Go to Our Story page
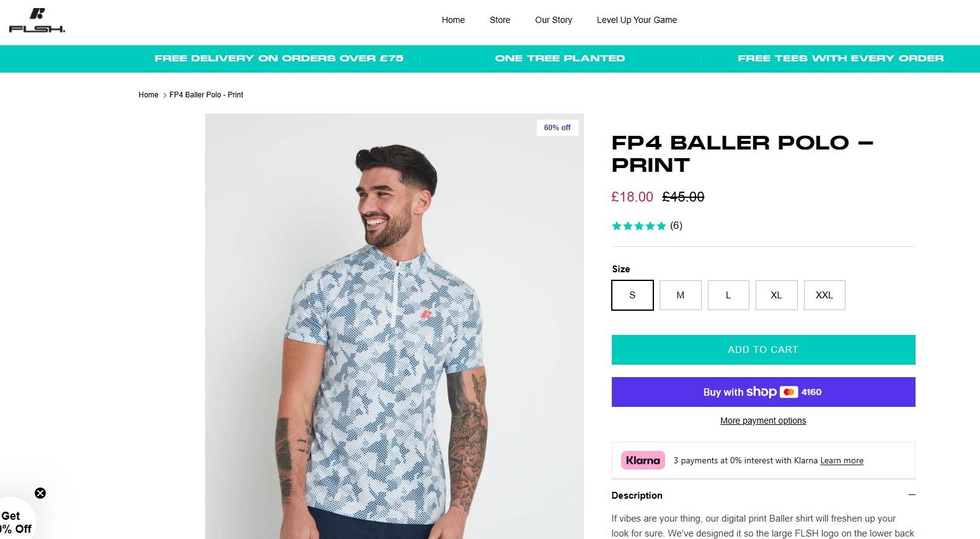 [x=553, y=20]
